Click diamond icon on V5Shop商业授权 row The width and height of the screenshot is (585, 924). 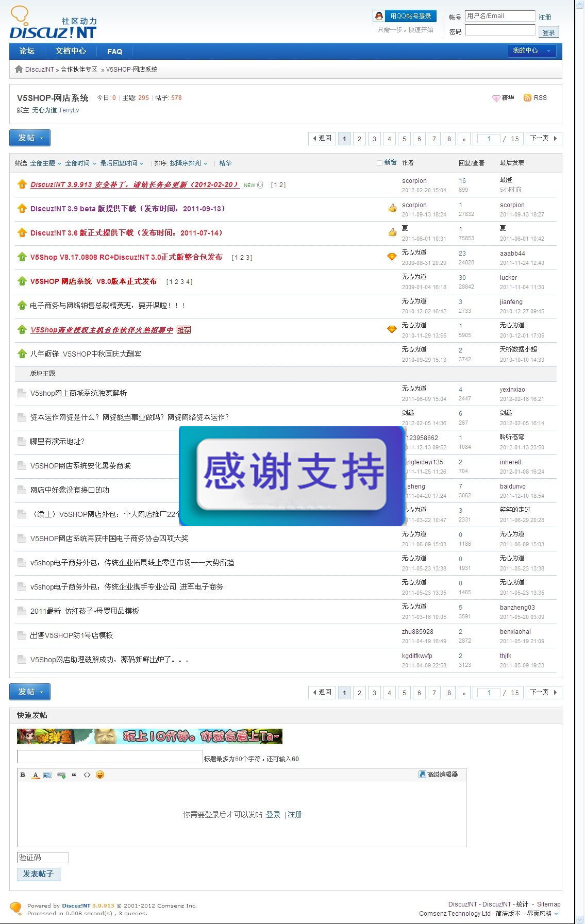[x=392, y=329]
